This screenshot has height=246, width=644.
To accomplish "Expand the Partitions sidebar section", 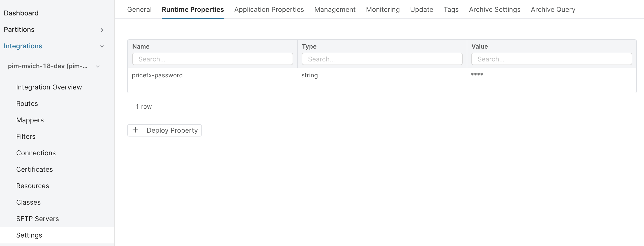I will [x=102, y=30].
